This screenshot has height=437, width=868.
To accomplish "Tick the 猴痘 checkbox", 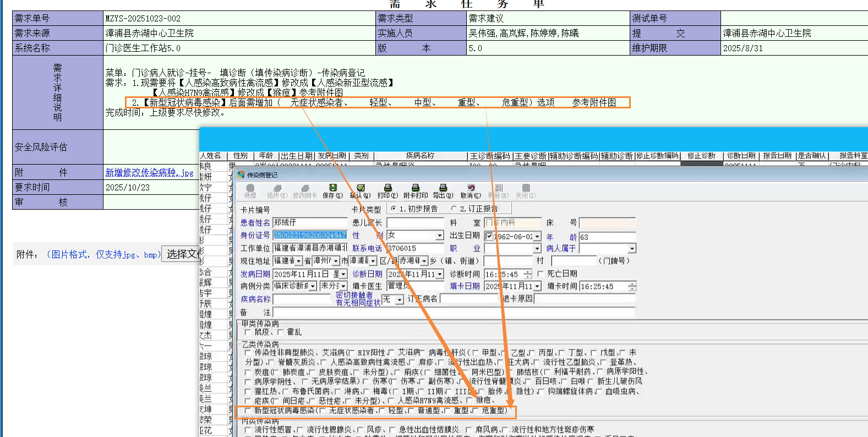I will tap(470, 400).
